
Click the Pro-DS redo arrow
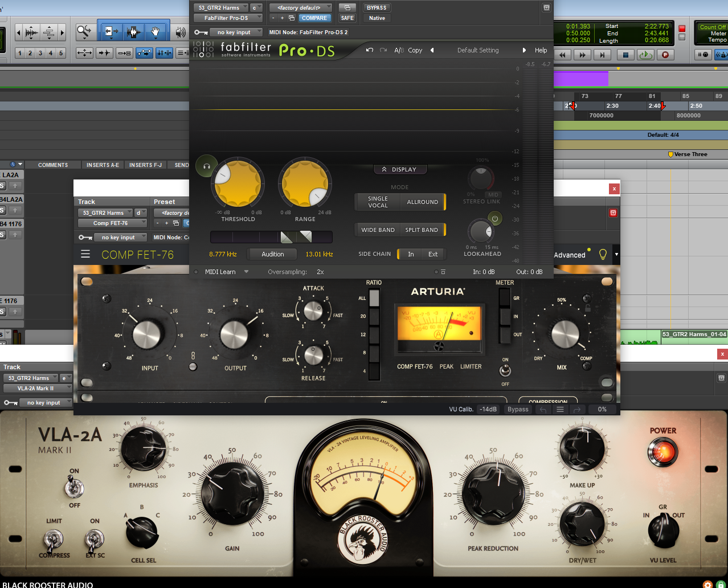click(383, 50)
